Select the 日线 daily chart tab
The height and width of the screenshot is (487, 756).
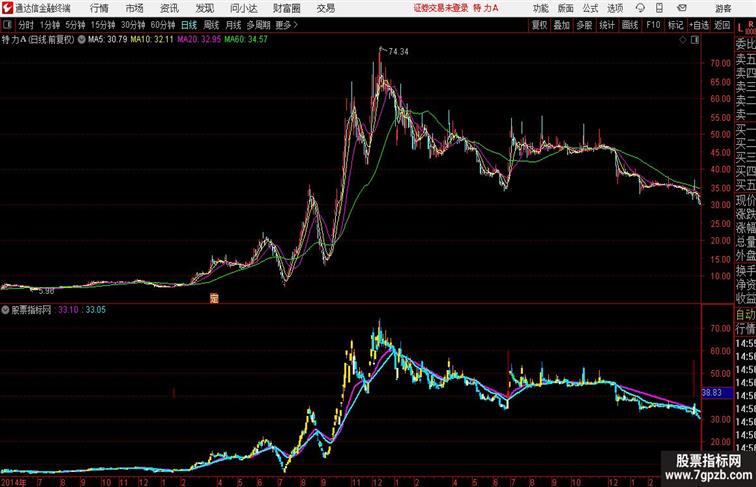click(x=189, y=25)
